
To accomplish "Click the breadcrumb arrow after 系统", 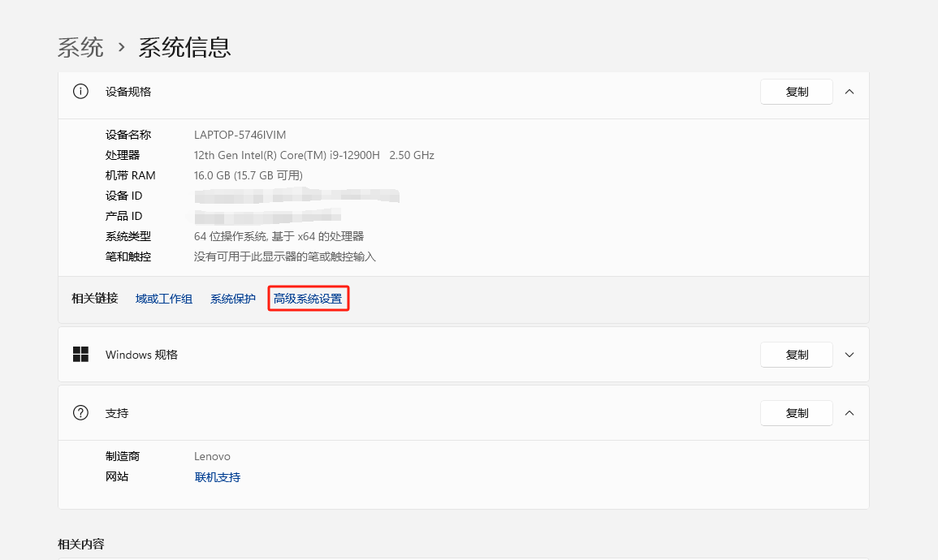I will pyautogui.click(x=122, y=47).
